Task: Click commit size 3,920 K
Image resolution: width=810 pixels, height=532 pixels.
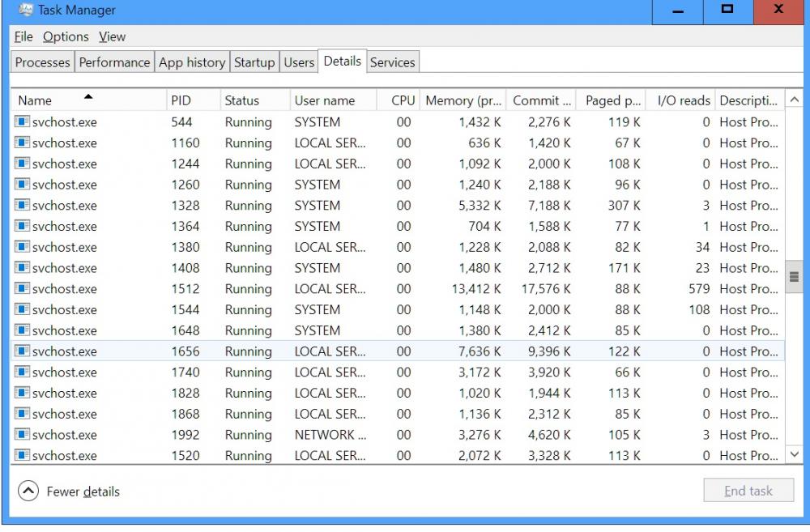Action: 549,372
